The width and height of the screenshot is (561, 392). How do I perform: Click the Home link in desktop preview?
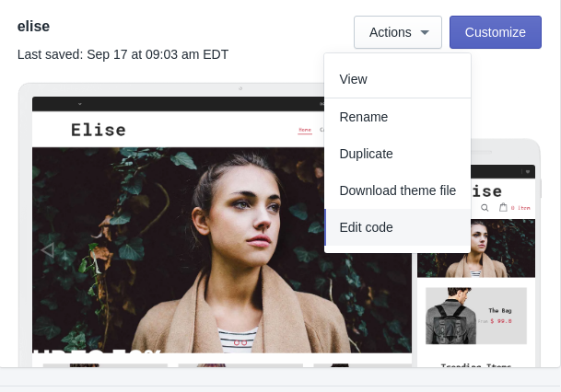point(304,130)
